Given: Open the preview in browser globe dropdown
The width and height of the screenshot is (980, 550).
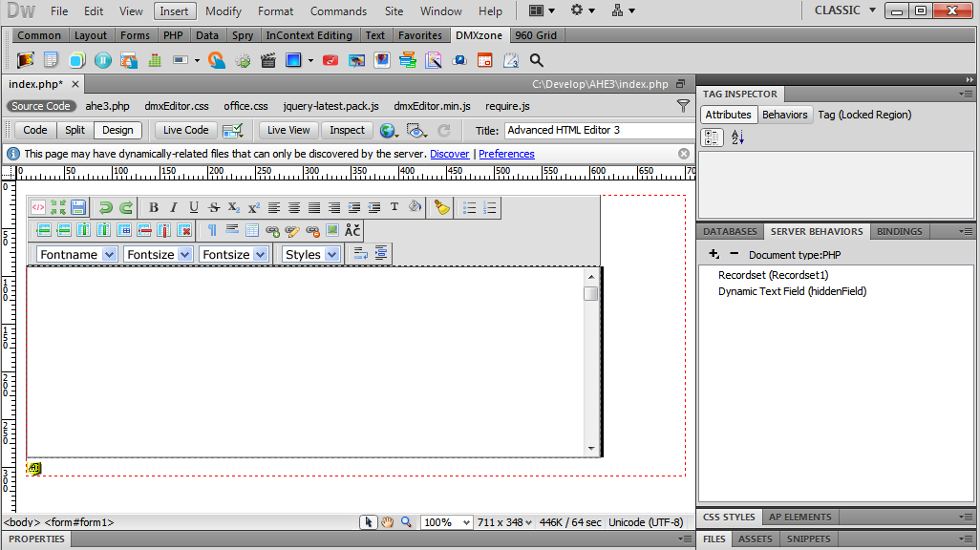Looking at the screenshot, I should tap(390, 131).
